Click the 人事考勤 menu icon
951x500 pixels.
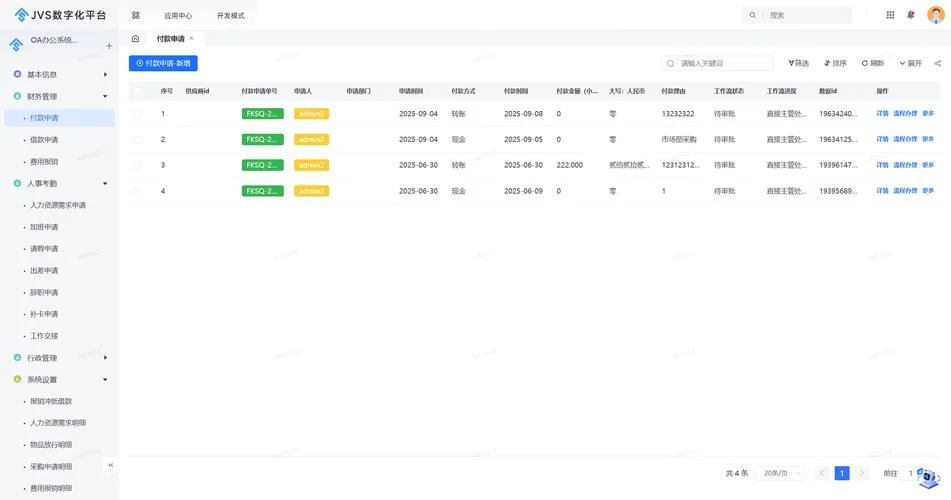tap(17, 183)
